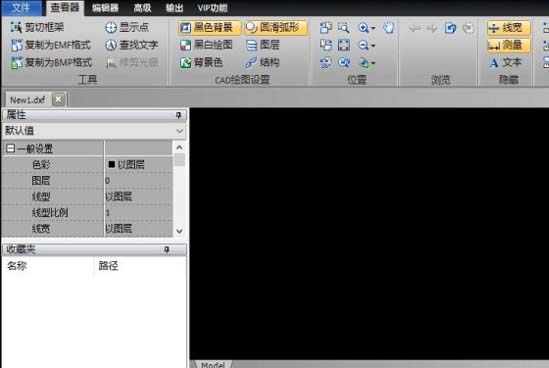549x368 pixels.
Task: Click the fit drawing to window icon
Action: click(x=343, y=45)
